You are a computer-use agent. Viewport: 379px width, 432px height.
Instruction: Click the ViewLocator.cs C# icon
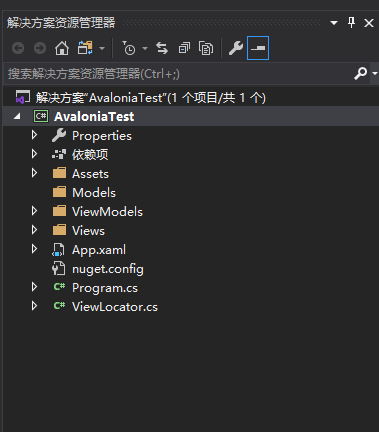tap(59, 306)
